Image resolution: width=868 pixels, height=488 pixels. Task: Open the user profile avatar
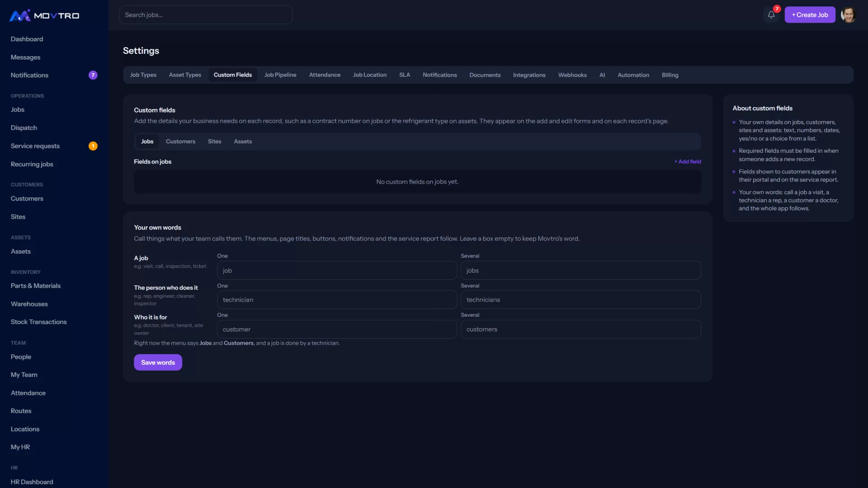(849, 15)
